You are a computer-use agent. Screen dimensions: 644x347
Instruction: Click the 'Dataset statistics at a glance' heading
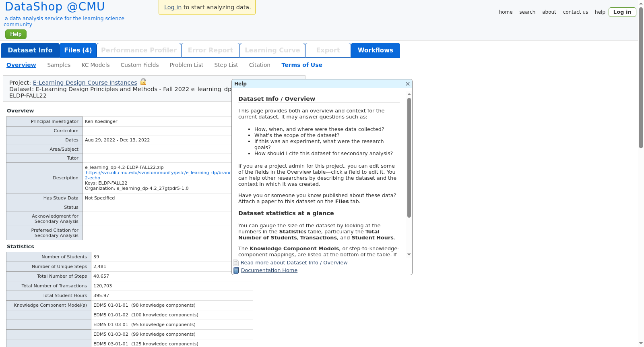pyautogui.click(x=286, y=213)
